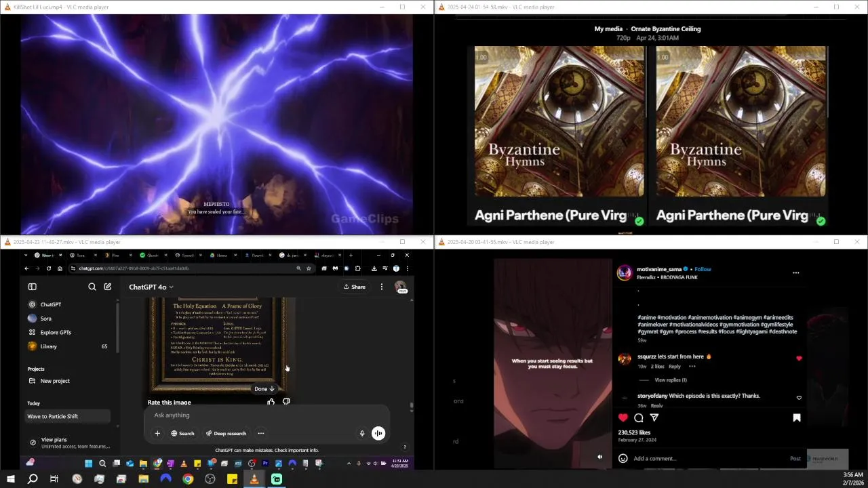Click the red heart like button

tap(623, 418)
